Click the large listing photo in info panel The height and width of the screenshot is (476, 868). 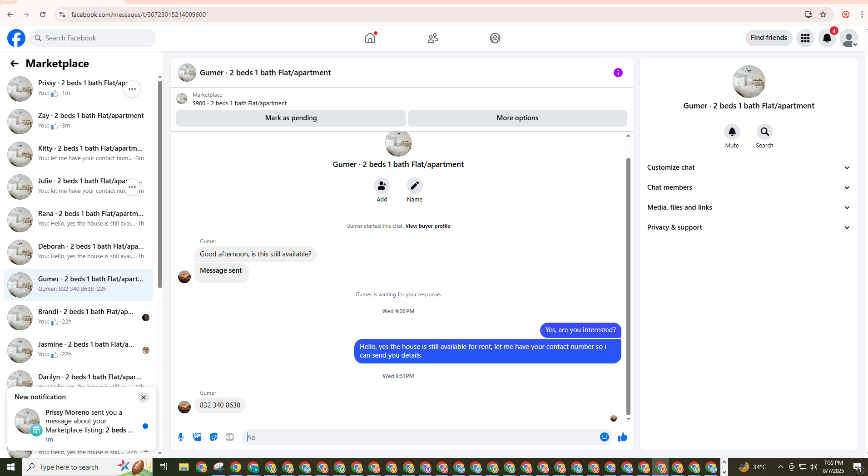749,82
